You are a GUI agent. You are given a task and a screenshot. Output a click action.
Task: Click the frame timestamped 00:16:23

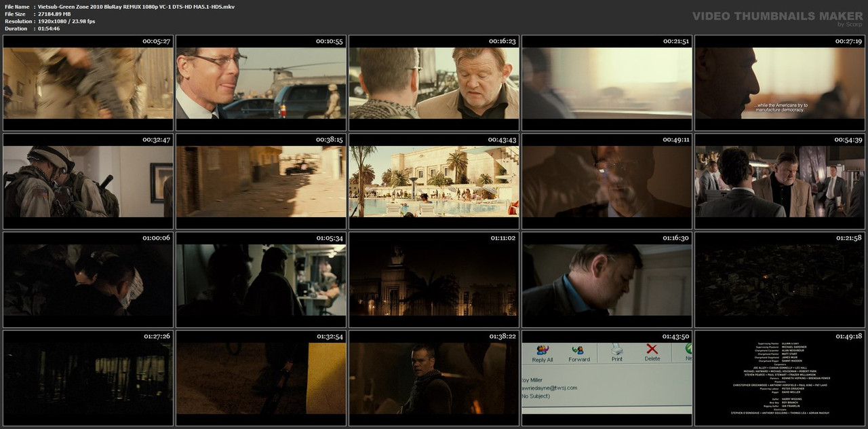434,83
